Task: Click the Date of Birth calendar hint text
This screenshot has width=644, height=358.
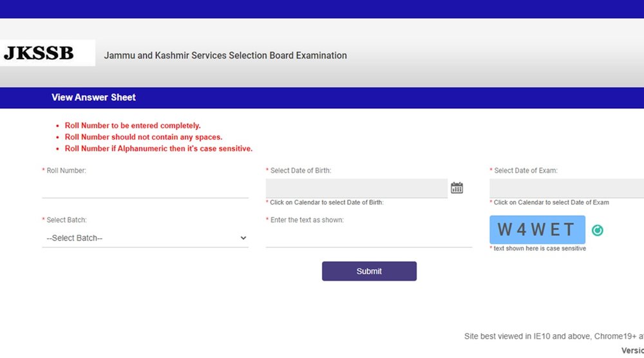Action: [x=326, y=203]
